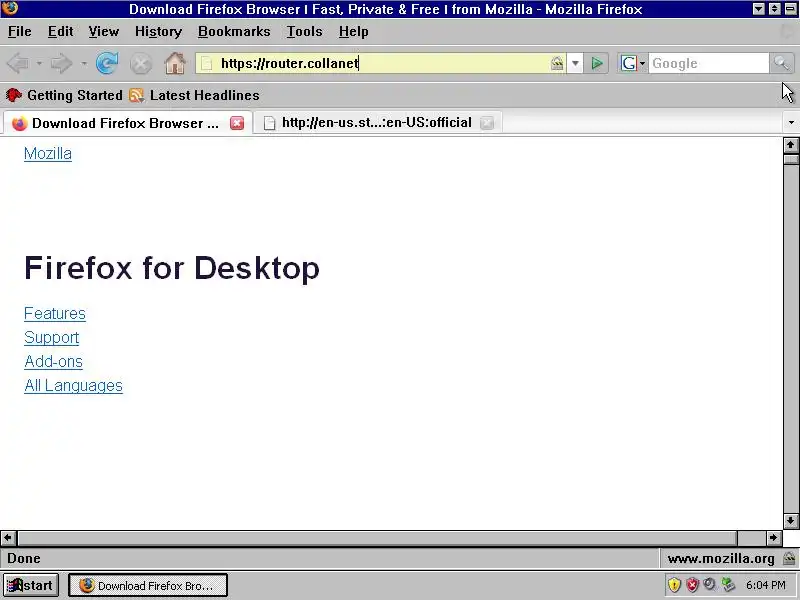Click the Firefox icon in title bar
Image resolution: width=800 pixels, height=600 pixels.
pyautogui.click(x=10, y=8)
